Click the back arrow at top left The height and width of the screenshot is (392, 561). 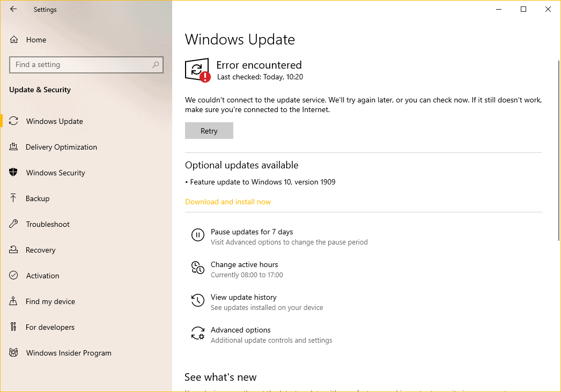[x=13, y=9]
